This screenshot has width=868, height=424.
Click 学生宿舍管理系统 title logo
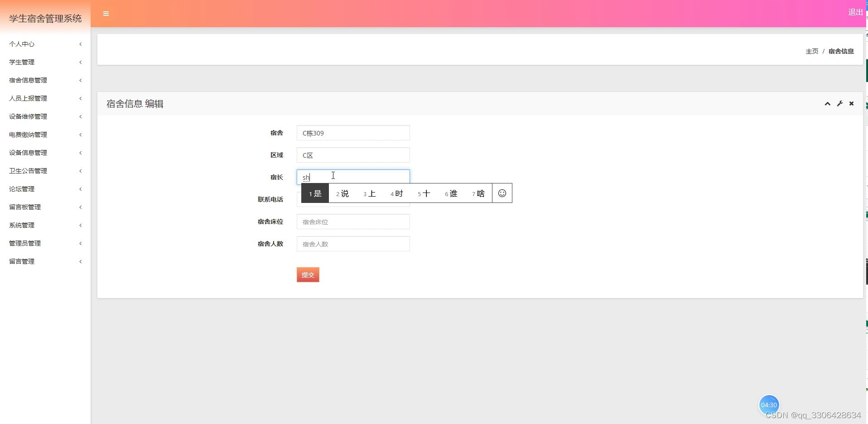[x=45, y=19]
